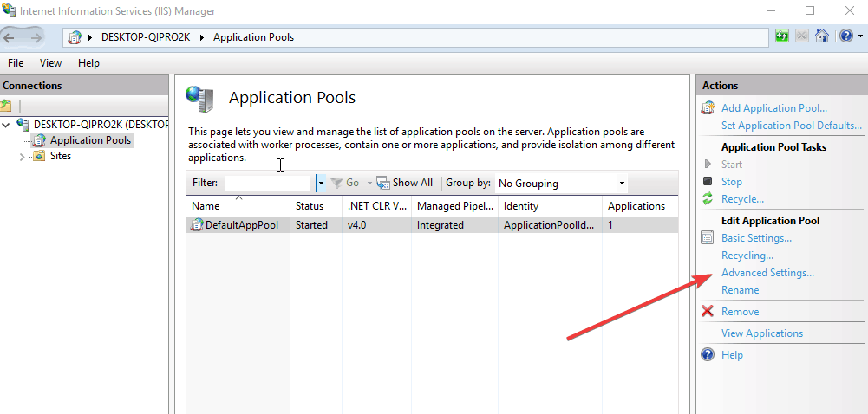Click the Recycle icon in Actions
Image resolution: width=868 pixels, height=414 pixels.
[x=708, y=199]
